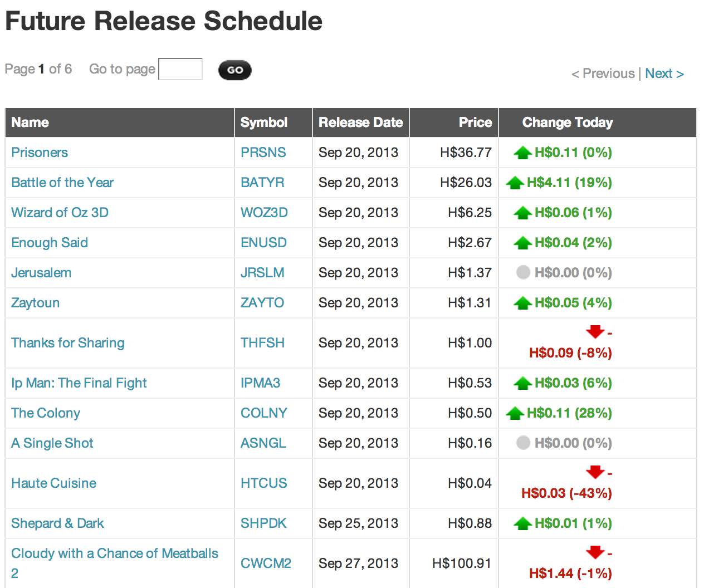Screen dimensions: 704x588
Task: Click the Change Today column header
Action: tap(567, 122)
